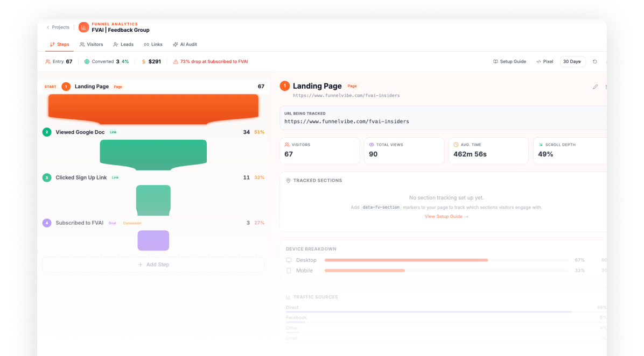Click the tracked URL field
Viewport: 644px width, 356px height.
click(443, 118)
